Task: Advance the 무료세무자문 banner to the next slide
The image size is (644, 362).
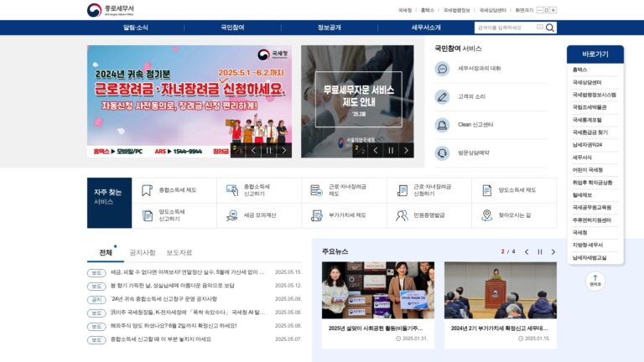Action: click(x=406, y=151)
